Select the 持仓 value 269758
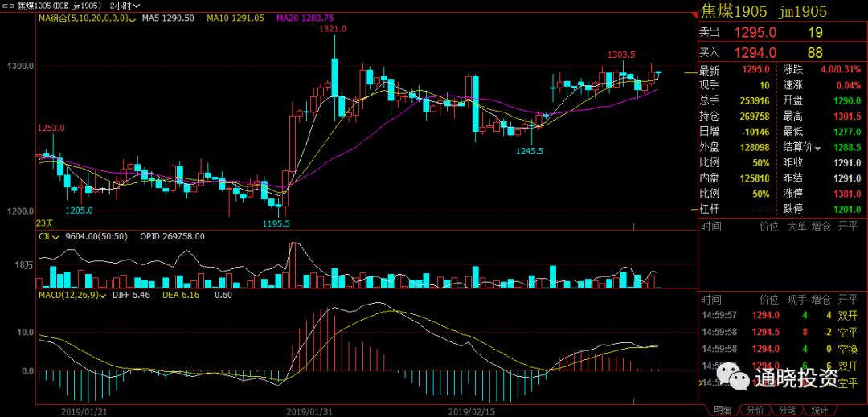Image resolution: width=868 pixels, height=417 pixels. point(755,117)
